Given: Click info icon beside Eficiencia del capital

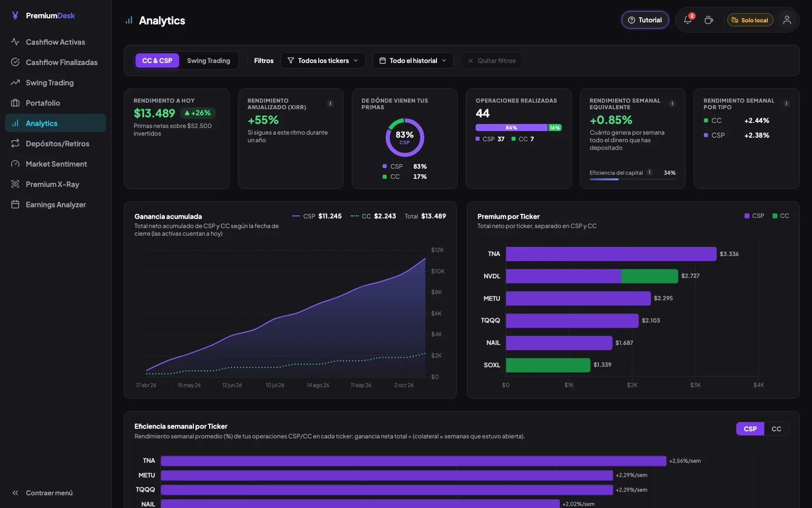Looking at the screenshot, I should pyautogui.click(x=650, y=172).
